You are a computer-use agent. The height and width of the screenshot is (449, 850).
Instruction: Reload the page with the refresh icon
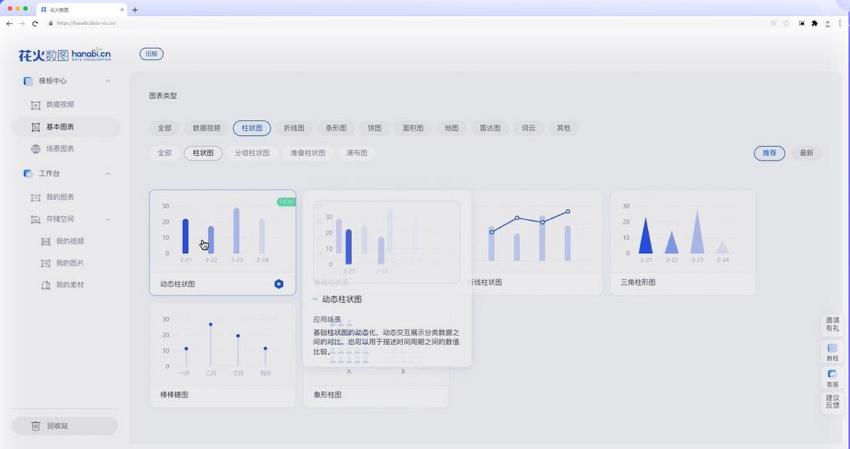coord(35,23)
